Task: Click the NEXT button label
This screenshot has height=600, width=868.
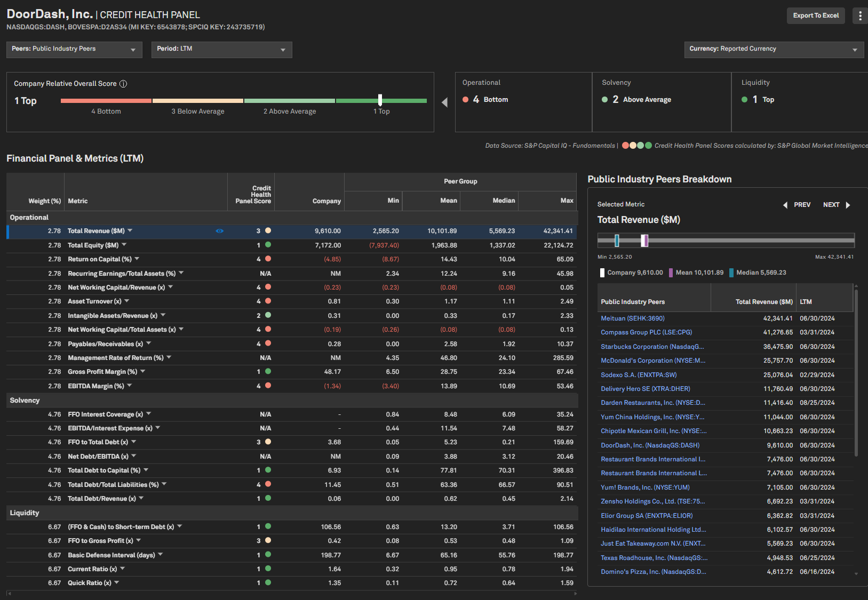Action: point(831,205)
